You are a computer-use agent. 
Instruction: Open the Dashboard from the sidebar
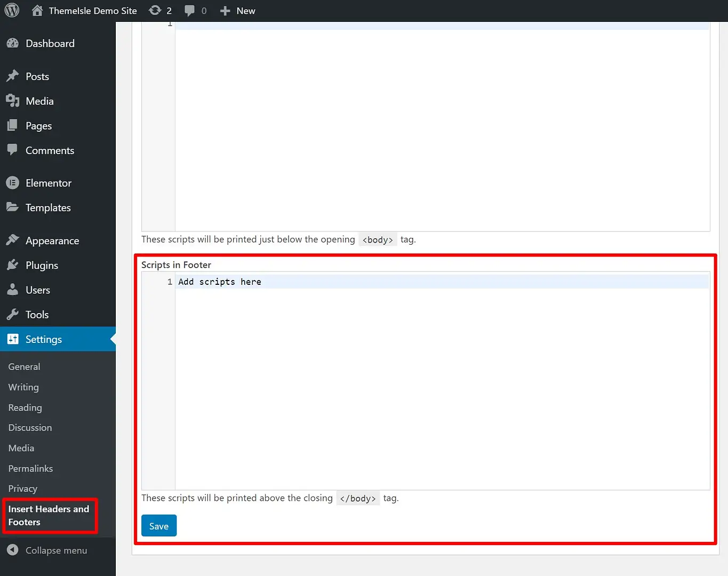13,43
